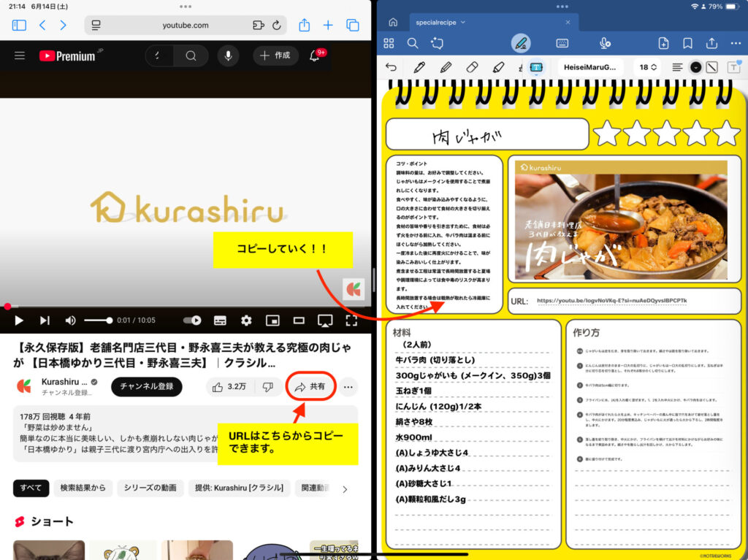Open a new Safari tab
This screenshot has width=748, height=560.
click(328, 26)
